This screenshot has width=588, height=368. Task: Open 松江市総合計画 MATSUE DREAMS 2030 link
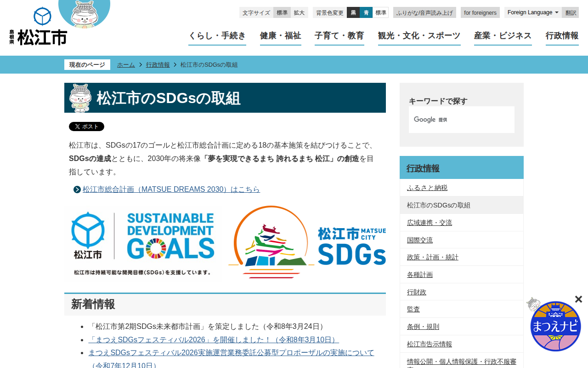[x=171, y=190]
